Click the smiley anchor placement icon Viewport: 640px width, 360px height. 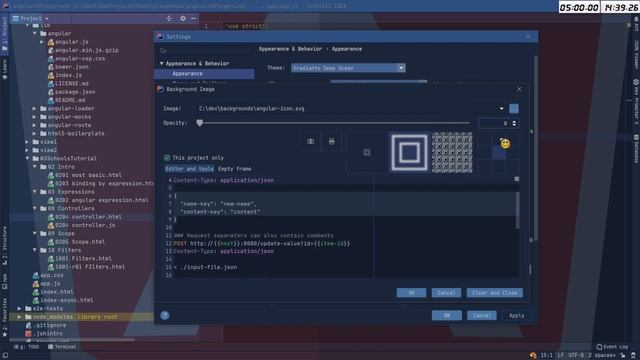point(505,144)
